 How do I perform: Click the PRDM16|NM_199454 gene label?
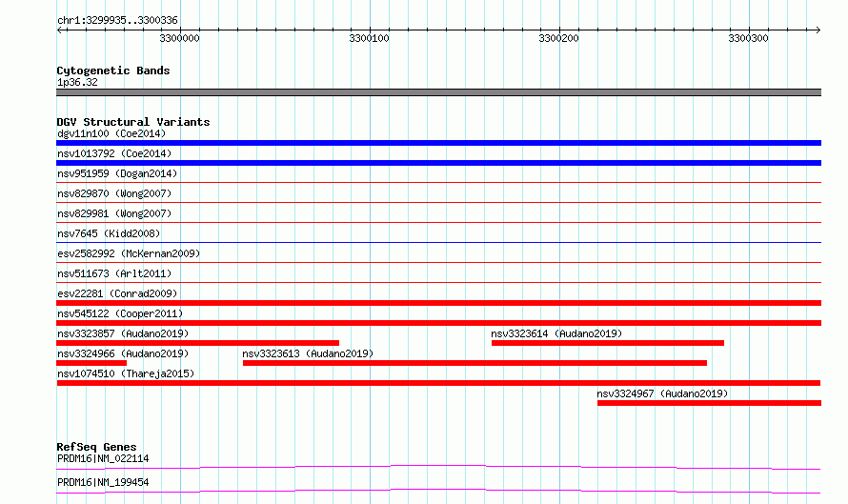103,482
